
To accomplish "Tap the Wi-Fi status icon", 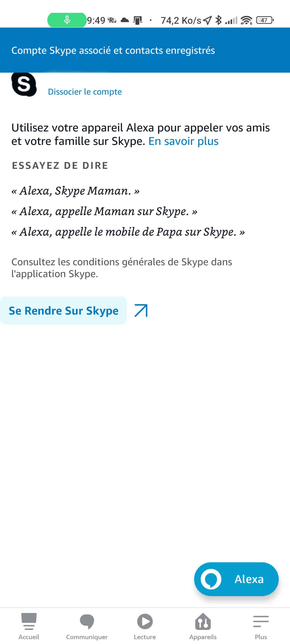I will 246,20.
